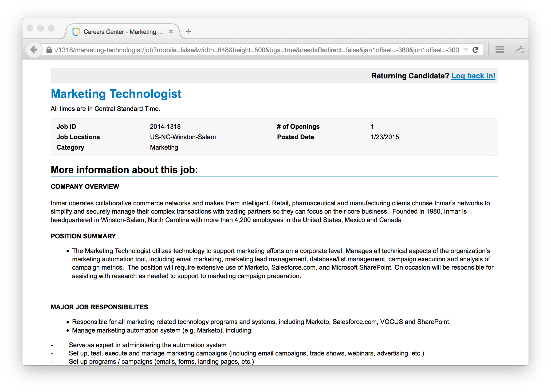Click the extension icon with green dot
551x392 pixels.
(x=520, y=49)
